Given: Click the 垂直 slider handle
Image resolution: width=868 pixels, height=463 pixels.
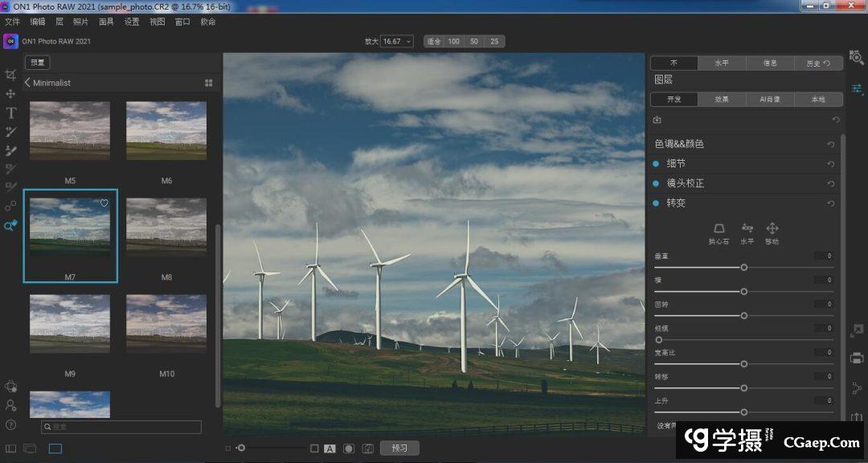Looking at the screenshot, I should point(744,267).
